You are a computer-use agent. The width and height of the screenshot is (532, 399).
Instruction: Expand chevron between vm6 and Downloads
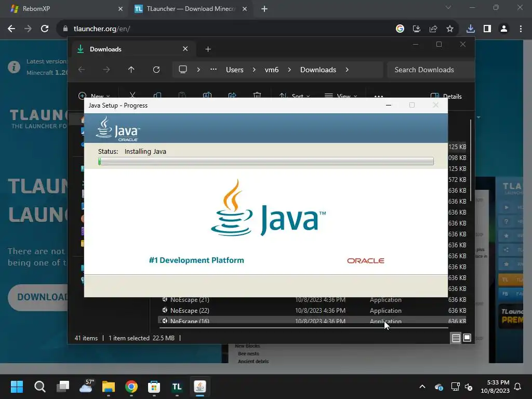(x=289, y=70)
